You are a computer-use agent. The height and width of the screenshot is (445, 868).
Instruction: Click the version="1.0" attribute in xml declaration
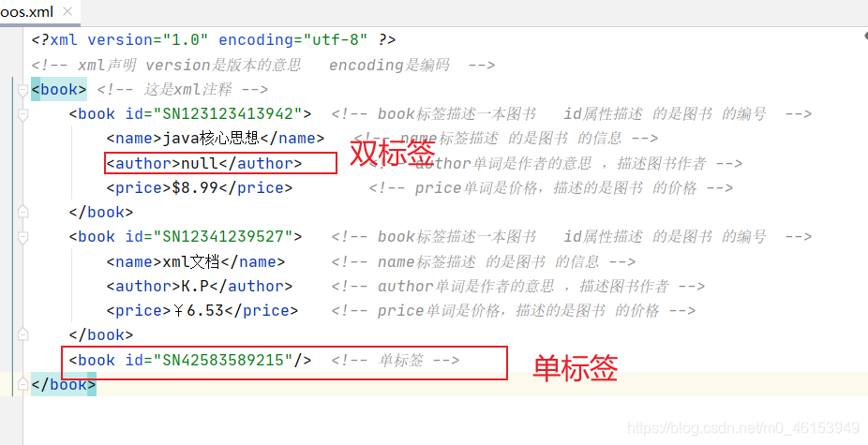pos(148,40)
